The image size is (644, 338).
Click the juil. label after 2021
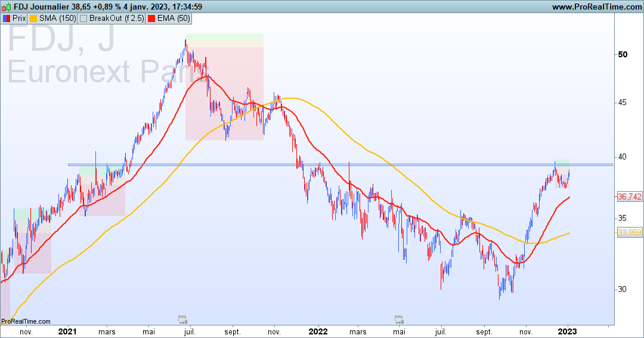(x=190, y=332)
